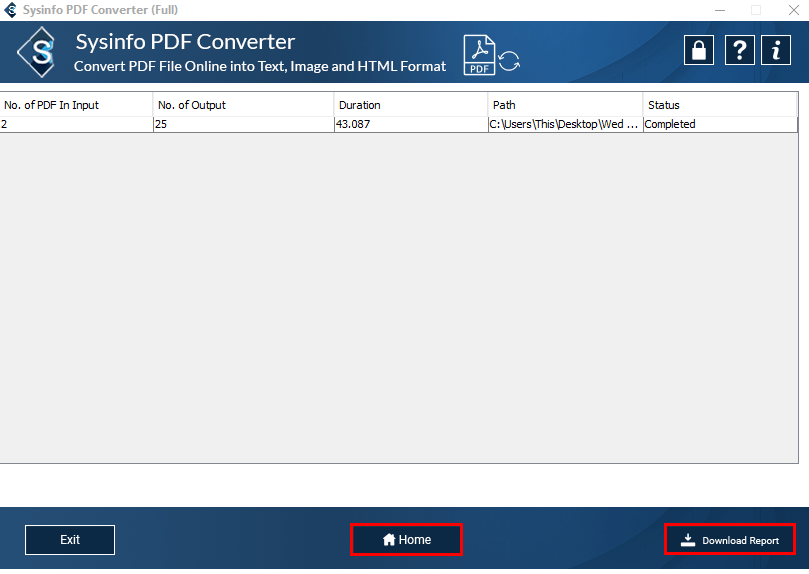Select the Duration column header

pyautogui.click(x=410, y=105)
